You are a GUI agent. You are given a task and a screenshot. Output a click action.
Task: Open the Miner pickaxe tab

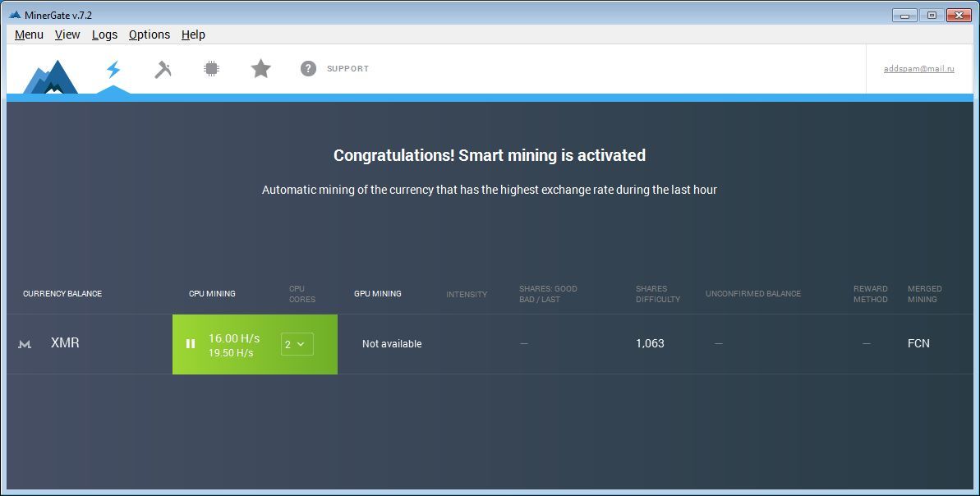pyautogui.click(x=163, y=69)
